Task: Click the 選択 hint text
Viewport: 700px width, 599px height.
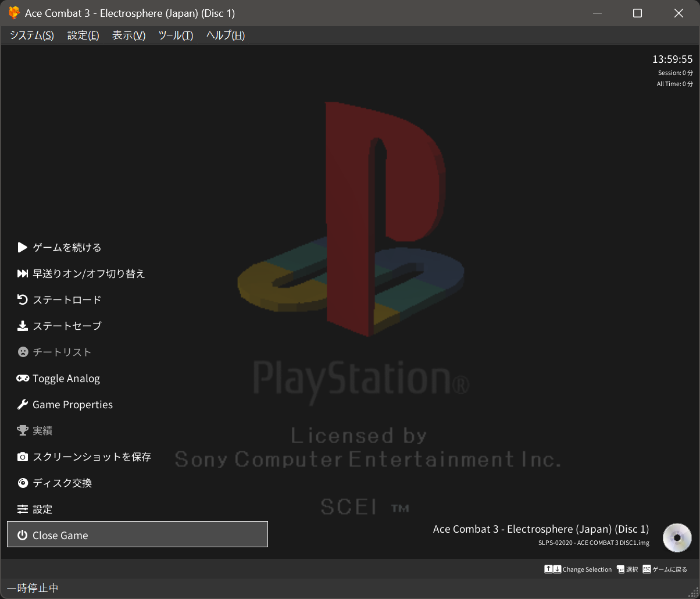Action: [x=632, y=569]
